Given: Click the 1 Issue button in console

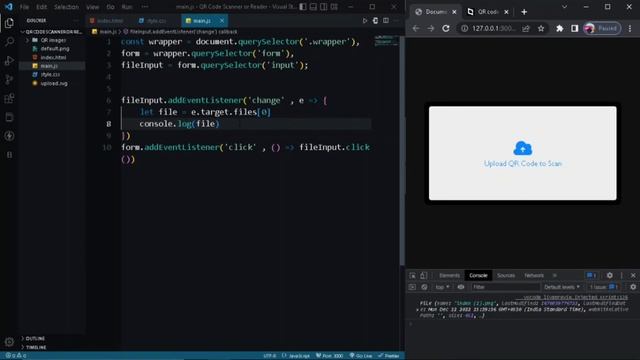Looking at the screenshot, I should point(604,287).
